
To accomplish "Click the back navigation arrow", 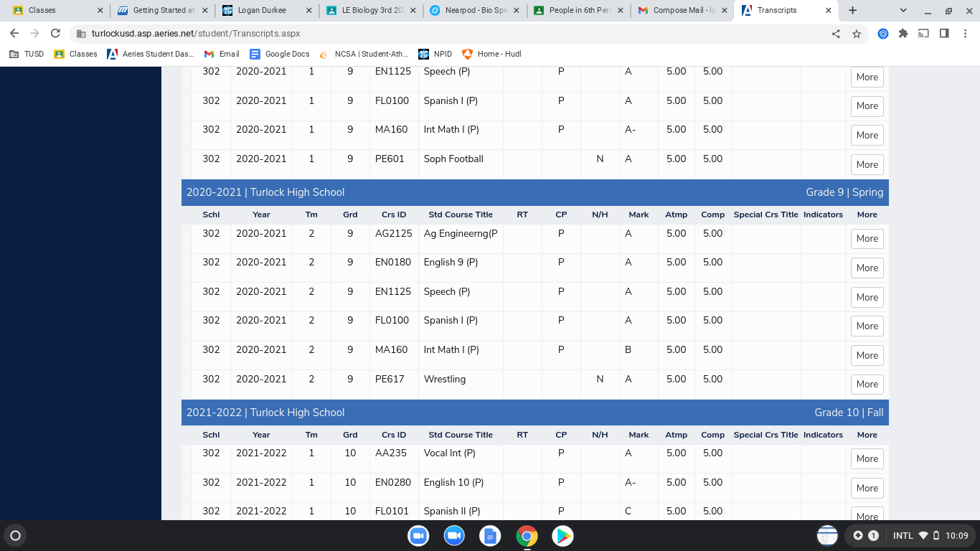I will point(14,34).
